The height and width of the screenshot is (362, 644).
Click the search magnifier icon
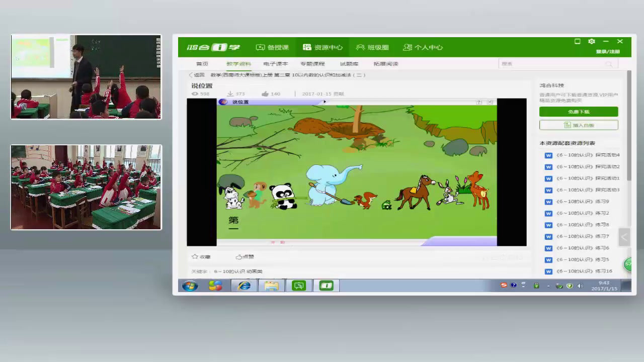point(609,64)
